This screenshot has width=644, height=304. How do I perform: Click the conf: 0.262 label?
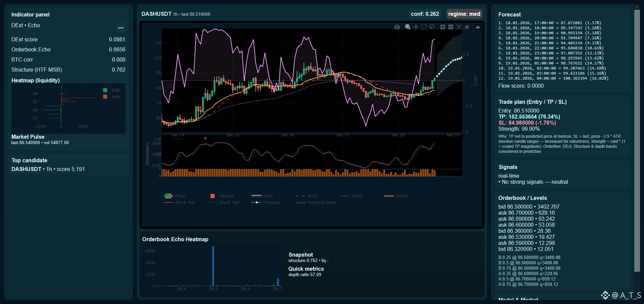[x=425, y=14]
